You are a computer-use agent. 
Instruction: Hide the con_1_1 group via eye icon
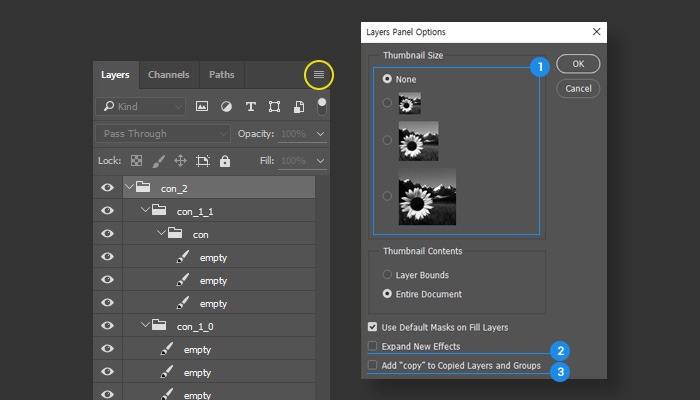pyautogui.click(x=107, y=210)
